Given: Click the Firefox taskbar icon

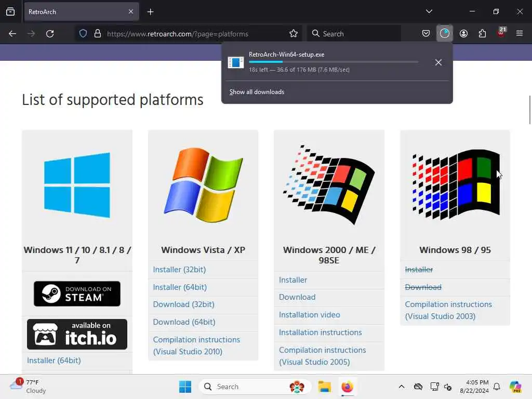Looking at the screenshot, I should (347, 387).
